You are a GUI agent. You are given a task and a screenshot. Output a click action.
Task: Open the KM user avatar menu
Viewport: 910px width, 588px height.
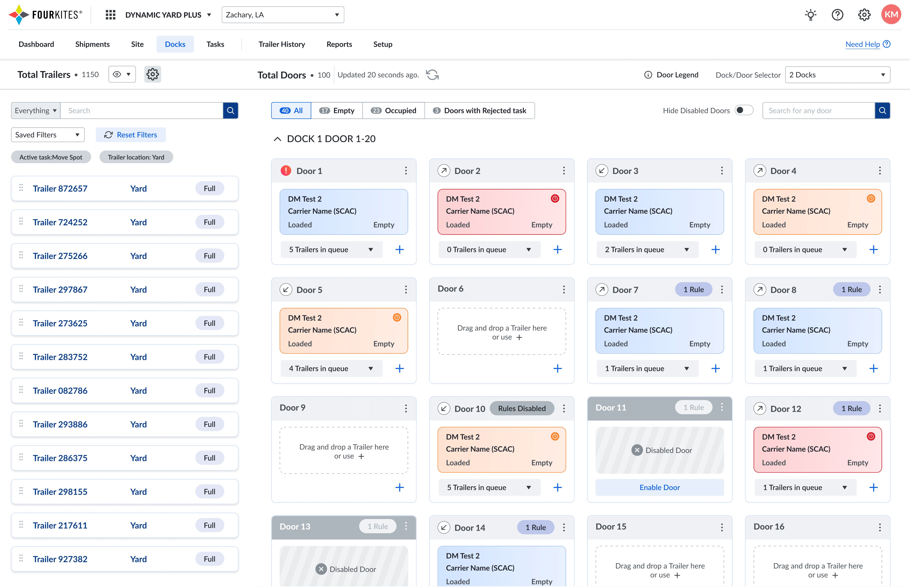891,15
